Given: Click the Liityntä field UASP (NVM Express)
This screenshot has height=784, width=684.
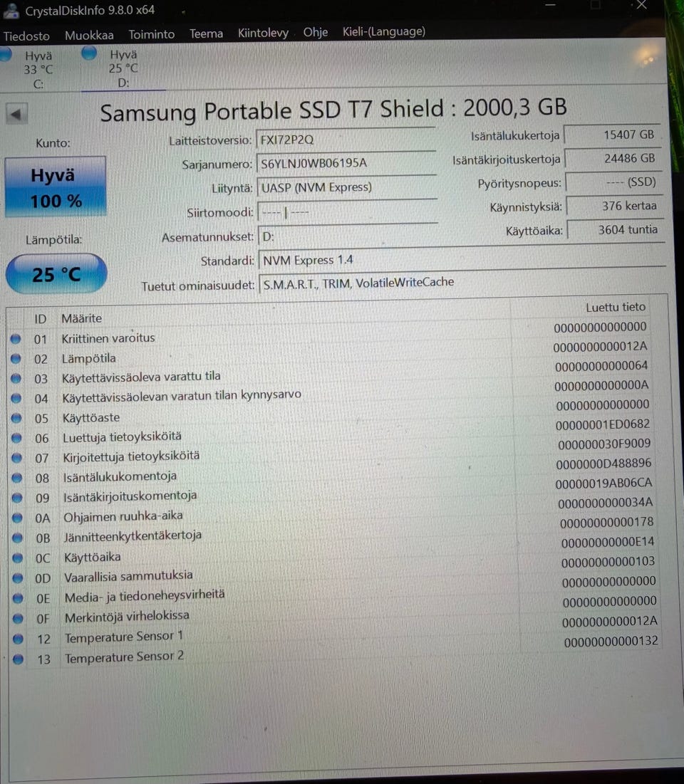Looking at the screenshot, I should [x=347, y=187].
